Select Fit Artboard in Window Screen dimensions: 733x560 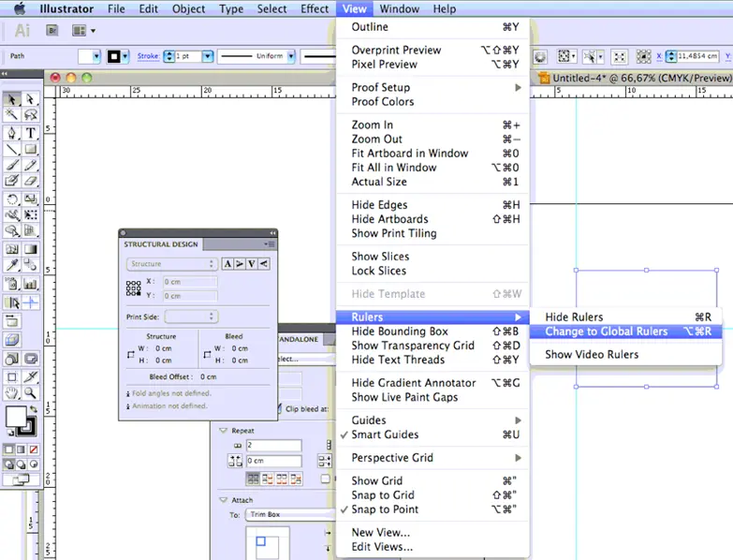coord(432,154)
